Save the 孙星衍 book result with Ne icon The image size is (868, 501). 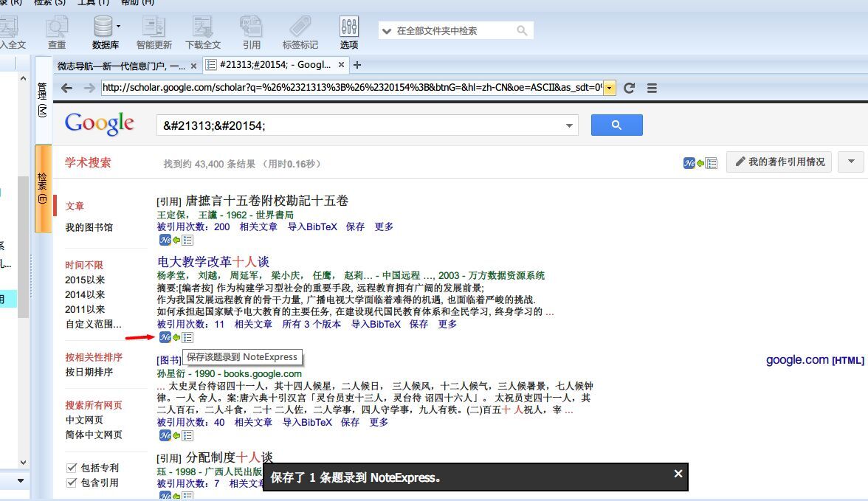tap(165, 435)
